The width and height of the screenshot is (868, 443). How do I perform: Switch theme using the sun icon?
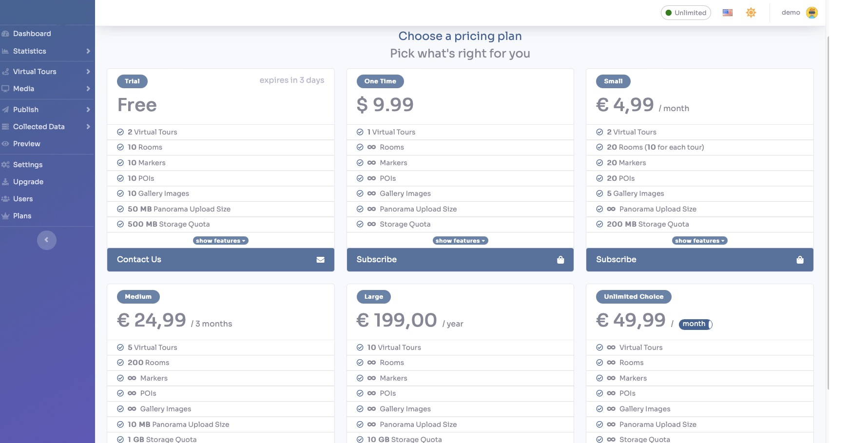pyautogui.click(x=751, y=13)
